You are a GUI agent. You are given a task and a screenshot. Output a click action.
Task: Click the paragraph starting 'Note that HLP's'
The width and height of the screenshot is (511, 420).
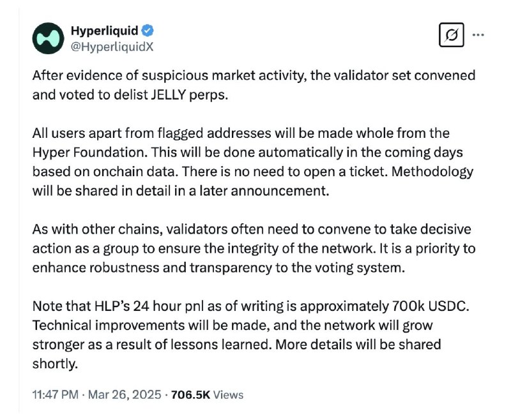pos(251,334)
